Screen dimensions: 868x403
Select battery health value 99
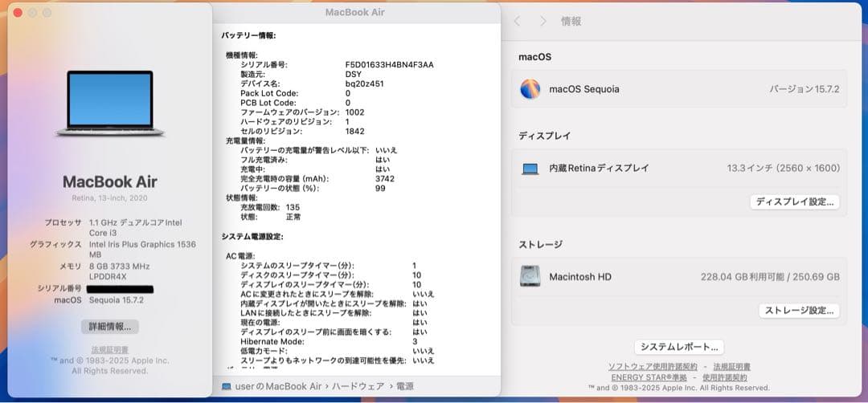click(x=380, y=188)
